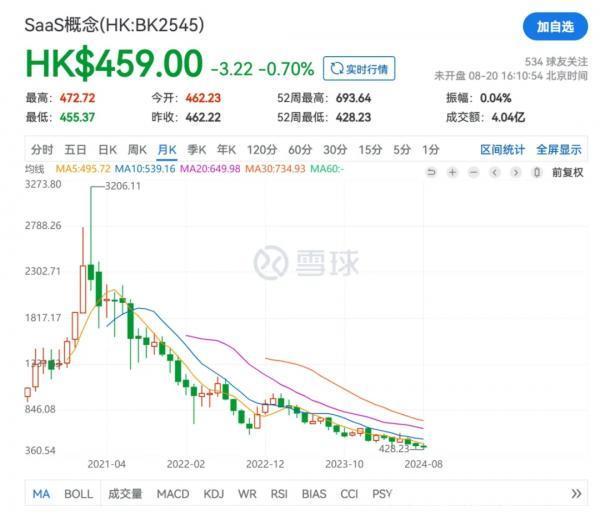Enable the MACD indicator
Viewport: 600px width, 516px height.
pos(172,494)
